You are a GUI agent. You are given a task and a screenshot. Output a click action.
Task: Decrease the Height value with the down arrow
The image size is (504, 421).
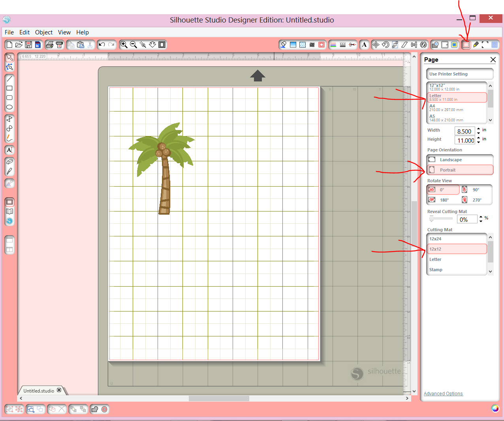coord(479,142)
